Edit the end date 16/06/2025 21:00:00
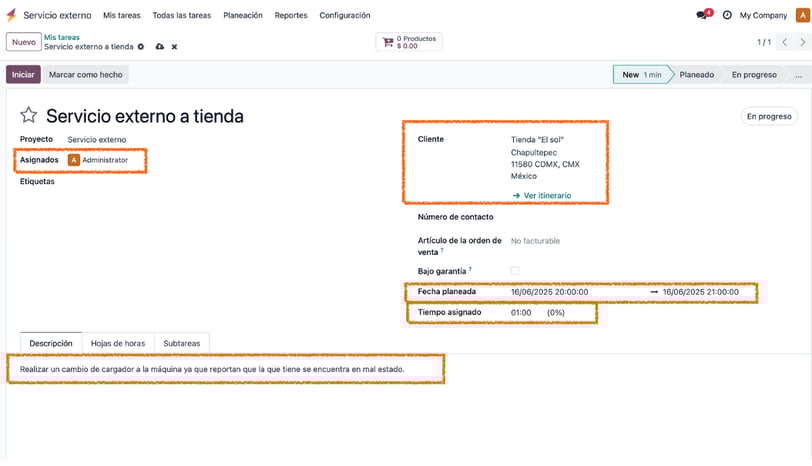 [701, 292]
